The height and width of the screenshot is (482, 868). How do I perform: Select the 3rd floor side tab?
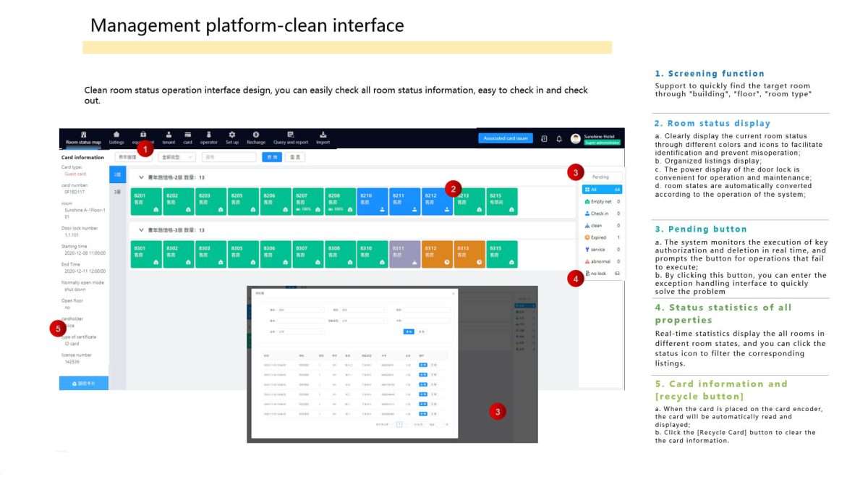[117, 192]
